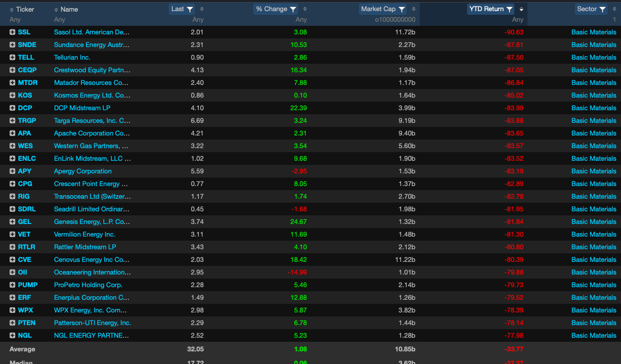Expand the SNDE row
Screen dimensions: 621x364
(13, 44)
